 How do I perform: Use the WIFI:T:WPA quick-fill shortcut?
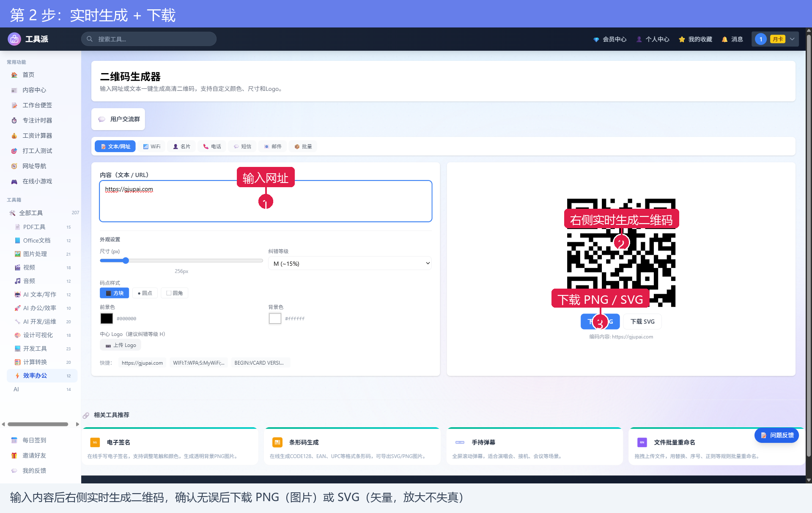click(x=198, y=363)
